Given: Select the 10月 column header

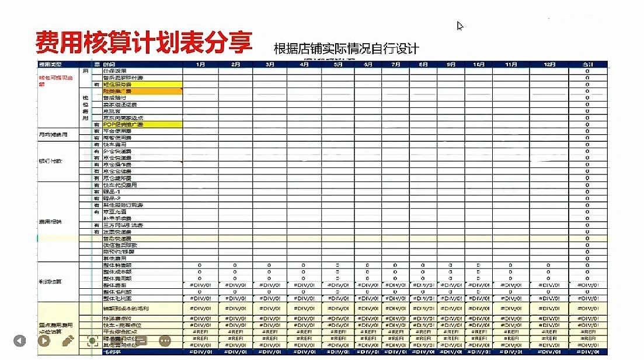Looking at the screenshot, I should pos(479,64).
